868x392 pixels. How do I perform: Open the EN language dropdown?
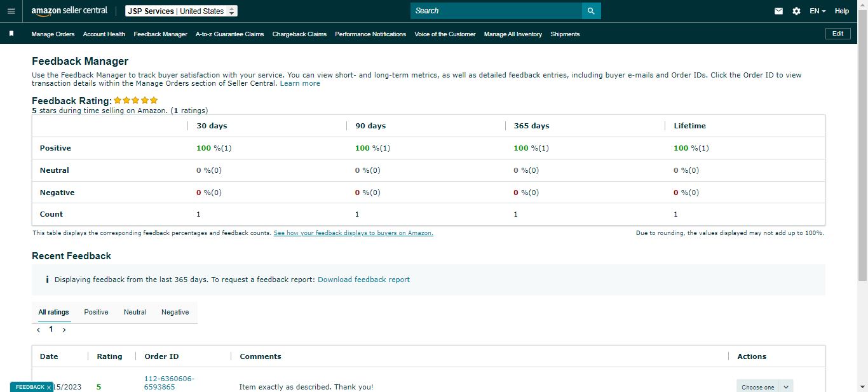(x=817, y=11)
